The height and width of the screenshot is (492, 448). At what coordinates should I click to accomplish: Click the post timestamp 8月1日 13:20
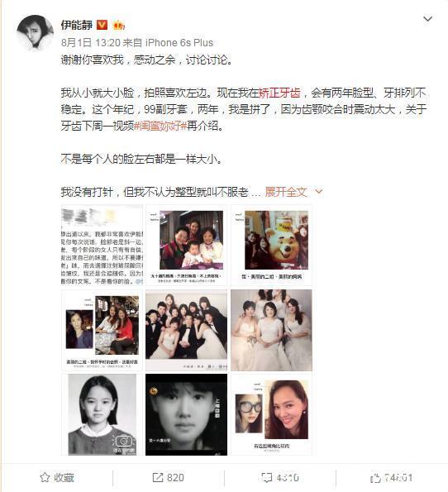[x=91, y=43]
